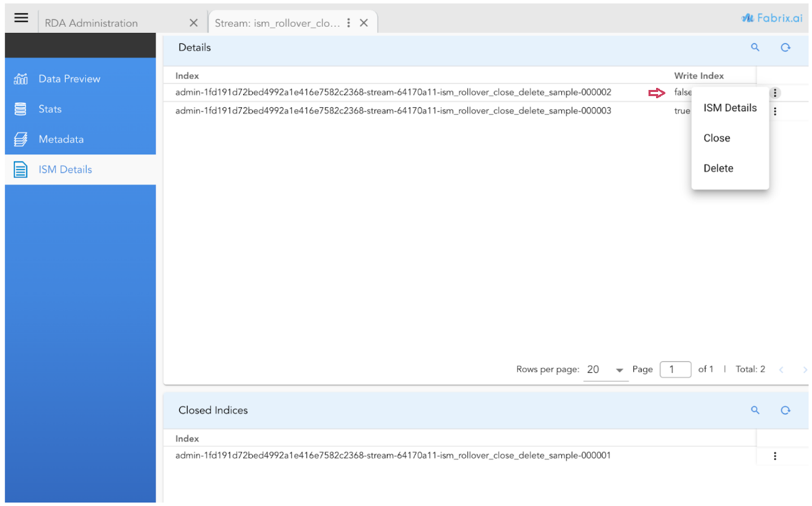This screenshot has height=506, width=812.
Task: Close the RDA Administration tab
Action: click(193, 23)
